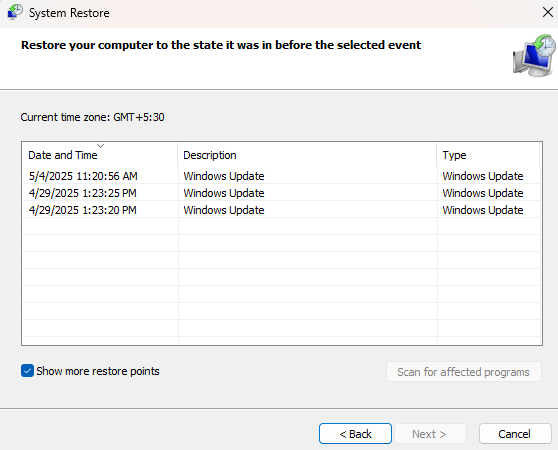558x450 pixels.
Task: Select the 4/29/2025 1:23:25 PM restore point
Action: tap(281, 193)
